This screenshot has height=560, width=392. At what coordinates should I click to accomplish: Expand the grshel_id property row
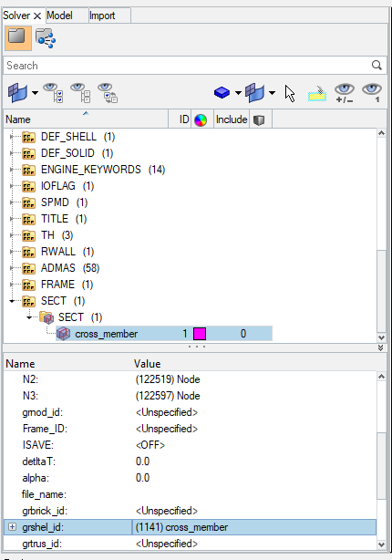(x=12, y=527)
